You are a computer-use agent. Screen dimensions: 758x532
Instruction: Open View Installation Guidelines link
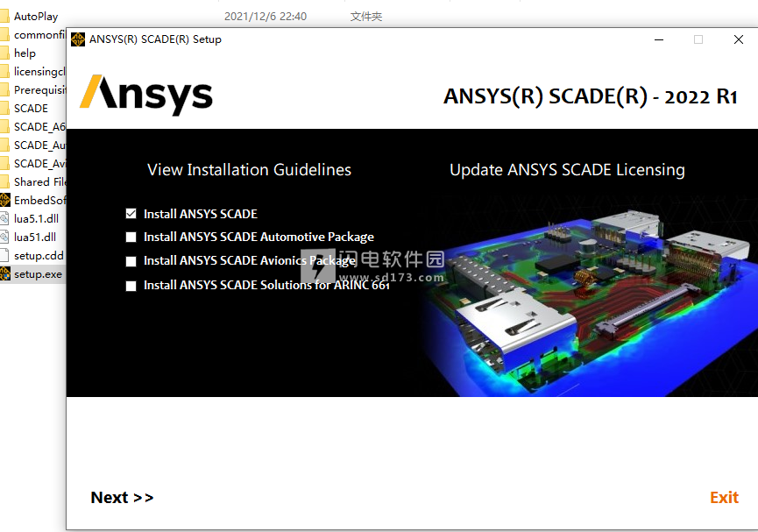click(249, 170)
